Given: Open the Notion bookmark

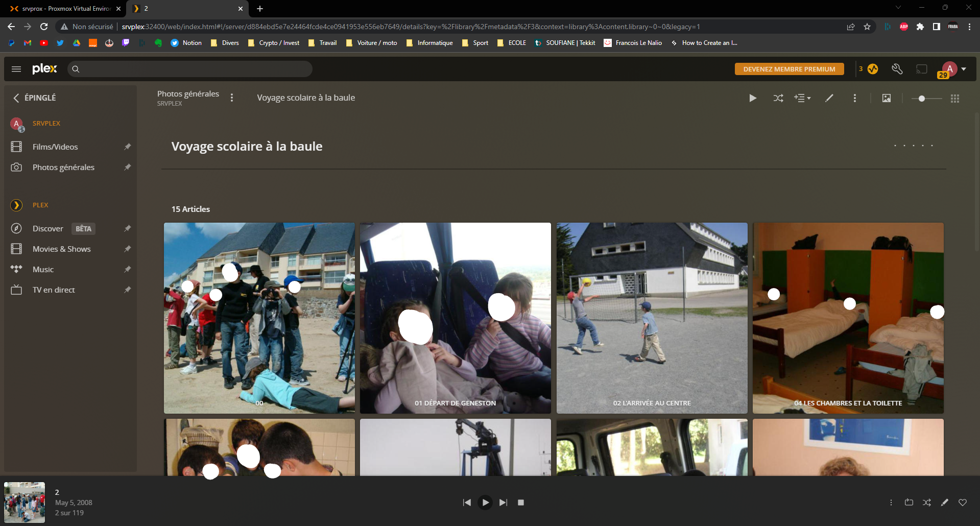Looking at the screenshot, I should [186, 43].
